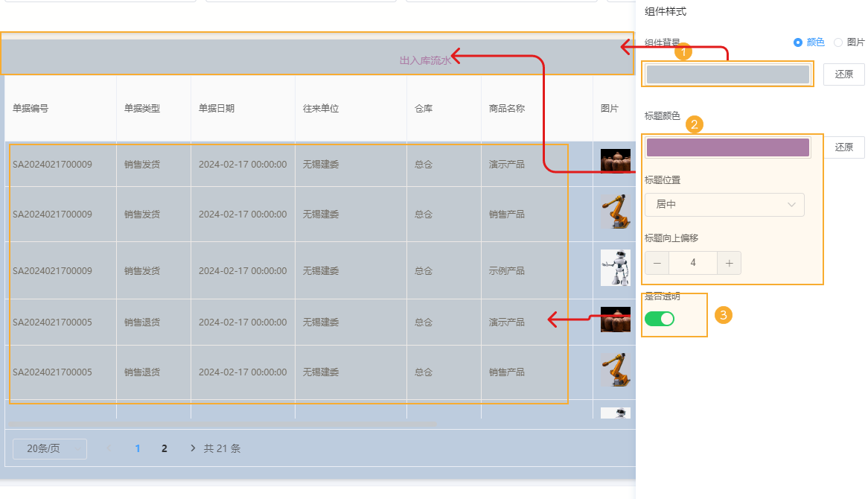
Task: Click the fruit image thumbnail for 演示产品
Action: click(x=615, y=159)
